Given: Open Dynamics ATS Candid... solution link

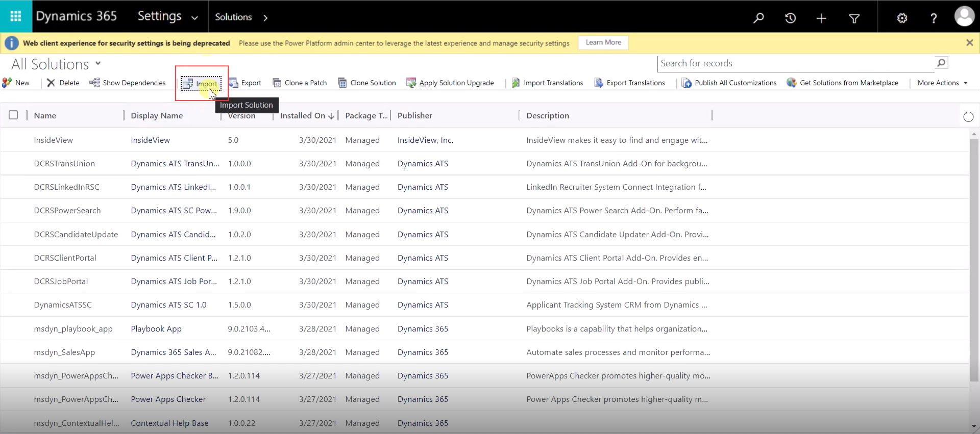Looking at the screenshot, I should click(x=173, y=235).
